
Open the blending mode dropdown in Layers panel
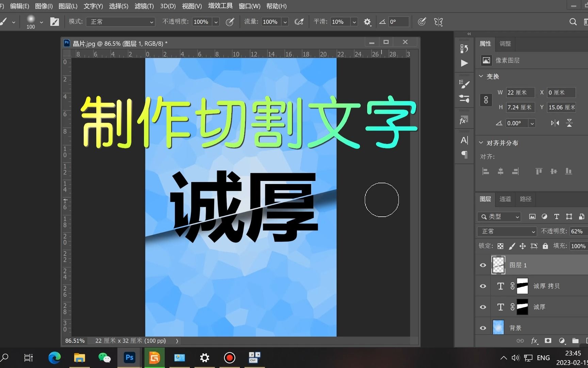[506, 231]
